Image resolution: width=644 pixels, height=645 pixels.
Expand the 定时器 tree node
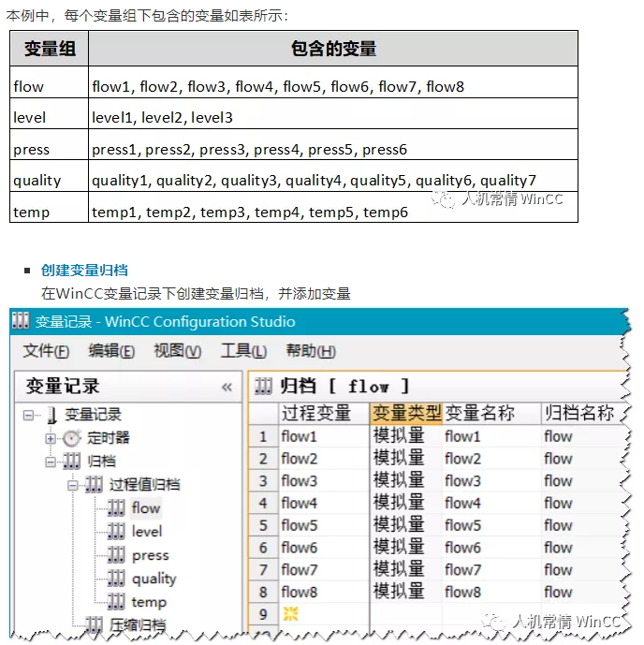[51, 438]
